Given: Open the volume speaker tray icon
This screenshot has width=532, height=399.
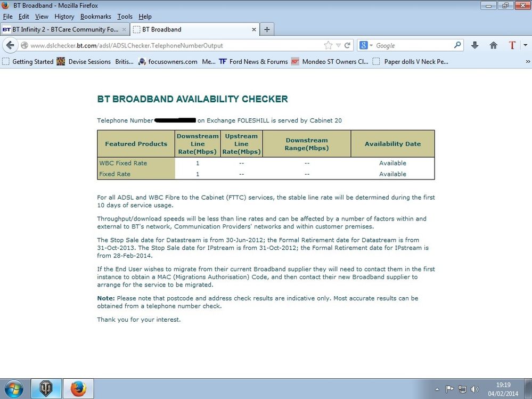Looking at the screenshot, I should [x=475, y=389].
